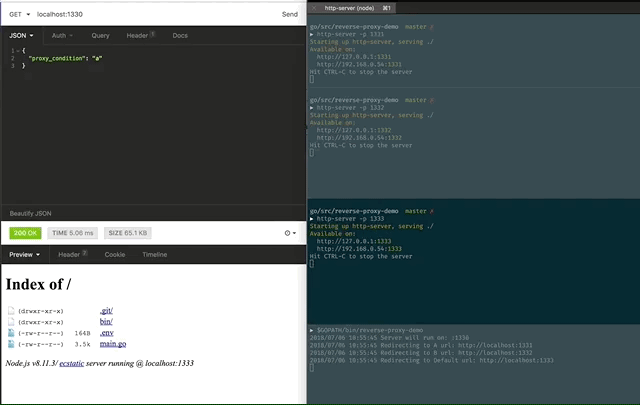Viewport: 640px width, 405px height.
Task: Open the Auth type dropdown
Action: (x=60, y=35)
